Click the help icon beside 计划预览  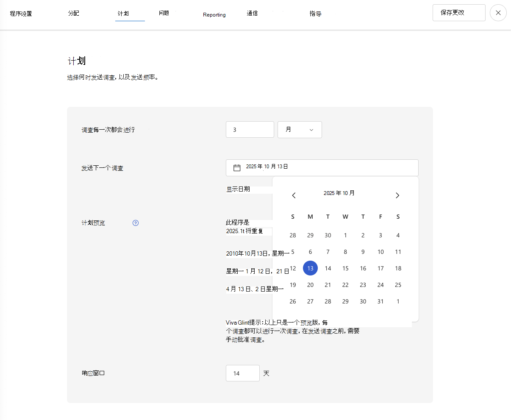point(135,223)
